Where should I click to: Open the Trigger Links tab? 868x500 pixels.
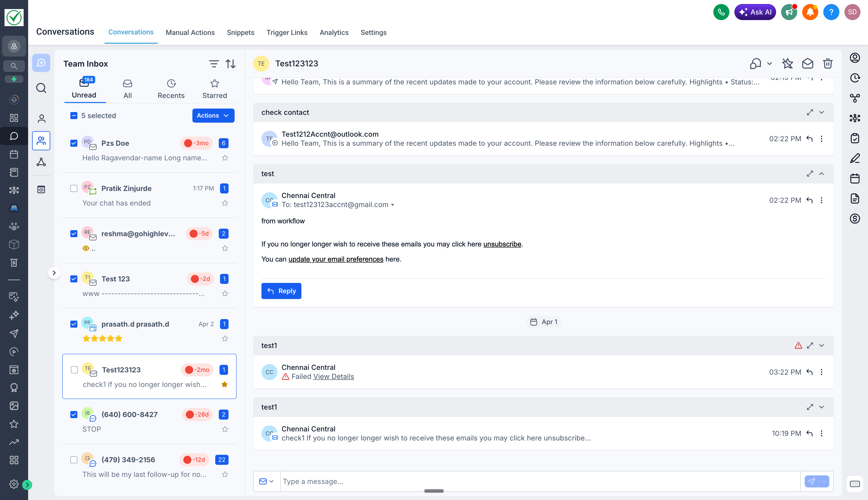pos(287,33)
